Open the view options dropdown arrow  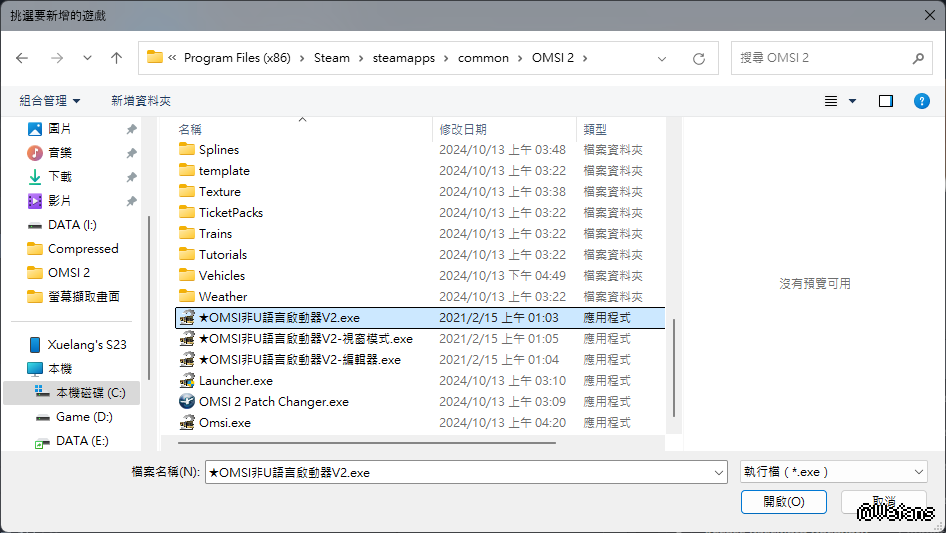[852, 101]
